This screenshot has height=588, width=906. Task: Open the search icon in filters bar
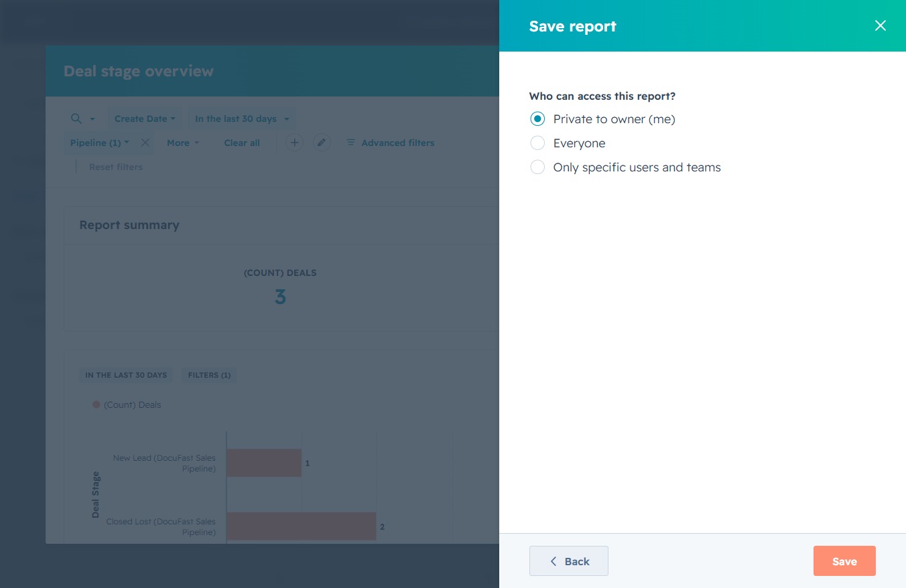coord(76,119)
